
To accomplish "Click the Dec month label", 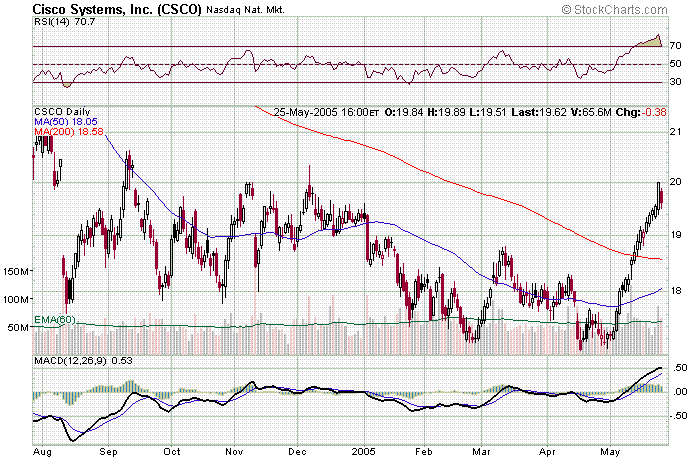I will point(297,452).
